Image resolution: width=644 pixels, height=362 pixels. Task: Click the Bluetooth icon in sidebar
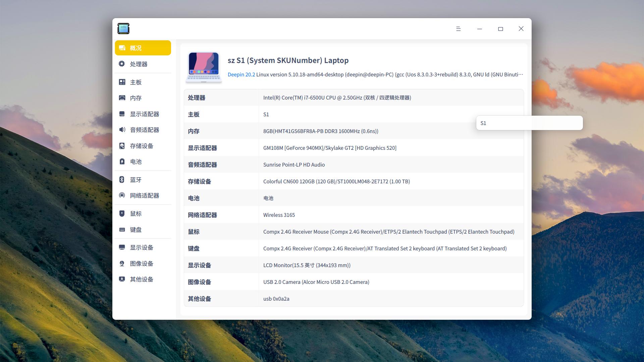tap(122, 180)
